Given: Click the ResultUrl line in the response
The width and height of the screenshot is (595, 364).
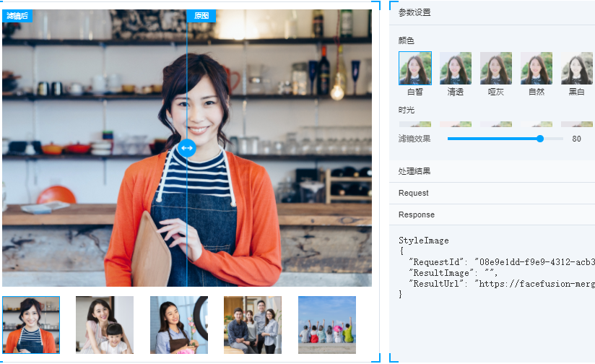Looking at the screenshot, I should [502, 284].
